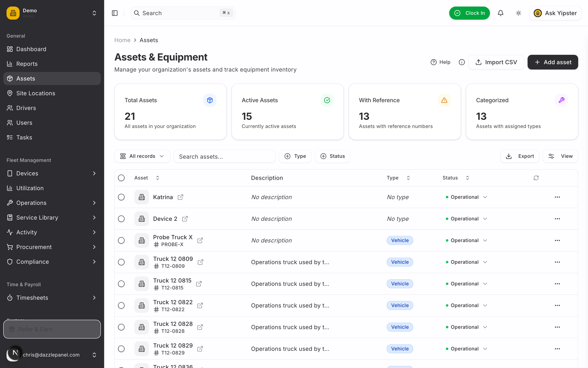The height and width of the screenshot is (368, 588).
Task: Click the Search assets input field
Action: coord(225,156)
